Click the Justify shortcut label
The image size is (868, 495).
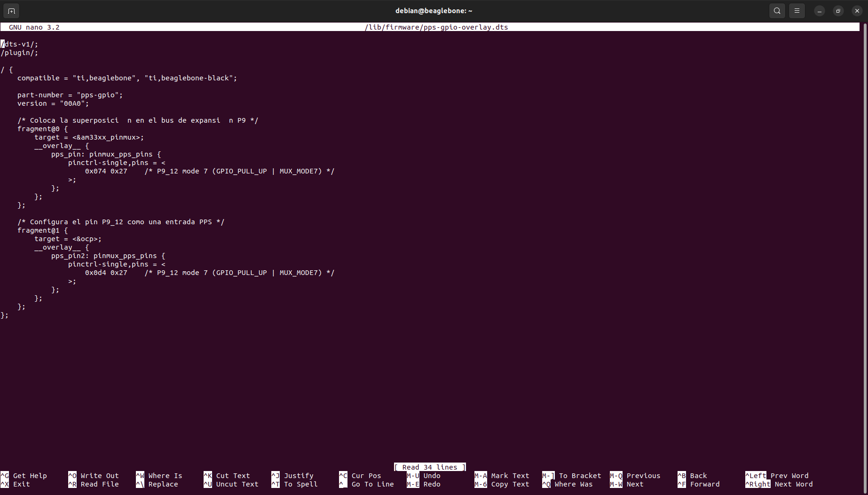coord(299,476)
